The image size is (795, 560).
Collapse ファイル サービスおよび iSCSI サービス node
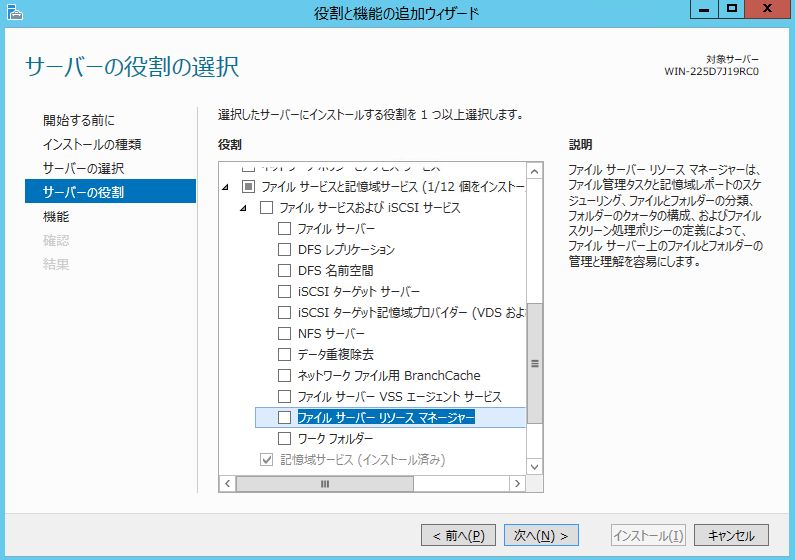click(x=243, y=208)
